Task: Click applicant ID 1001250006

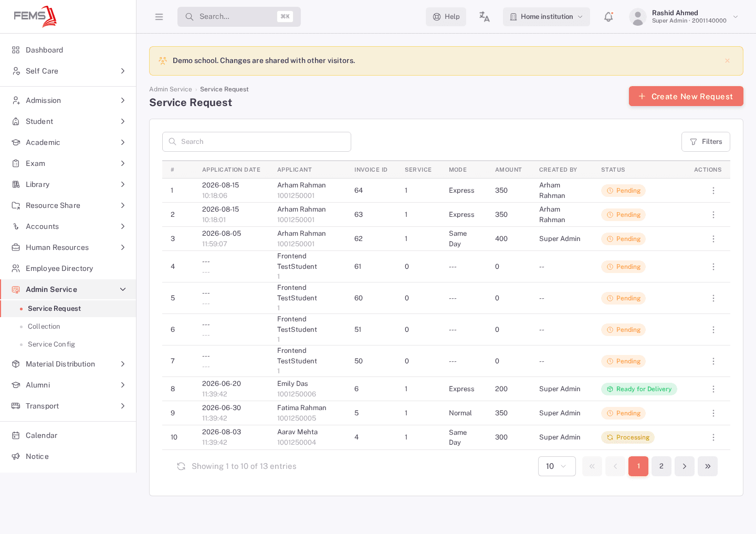Action: click(297, 394)
